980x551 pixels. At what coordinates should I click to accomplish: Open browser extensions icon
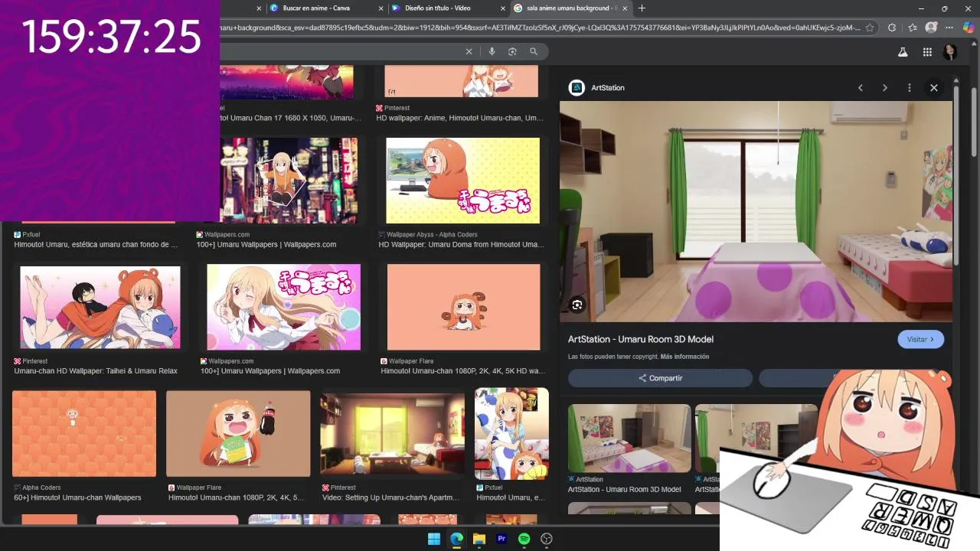(892, 28)
